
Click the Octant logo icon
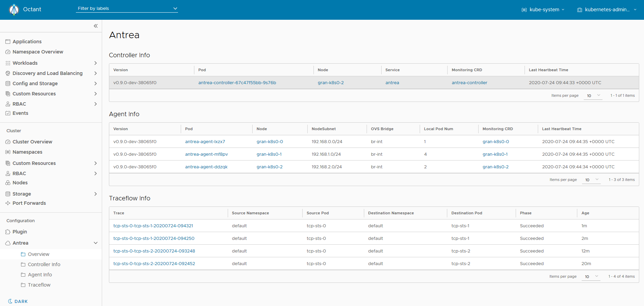[14, 10]
